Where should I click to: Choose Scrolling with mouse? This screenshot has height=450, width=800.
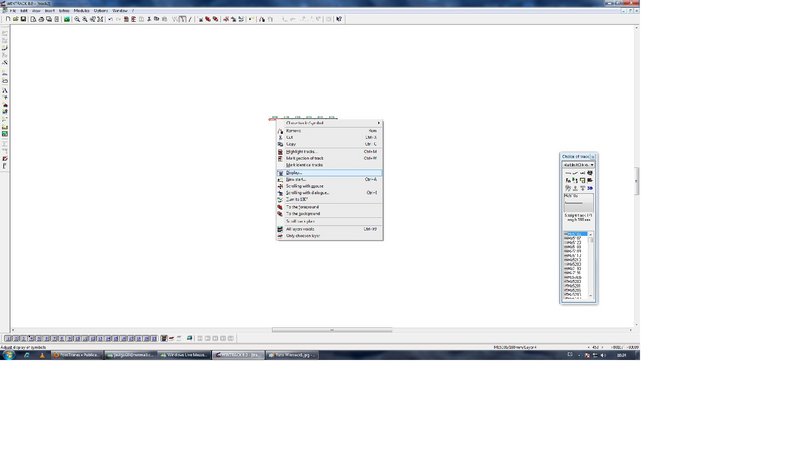(330, 186)
